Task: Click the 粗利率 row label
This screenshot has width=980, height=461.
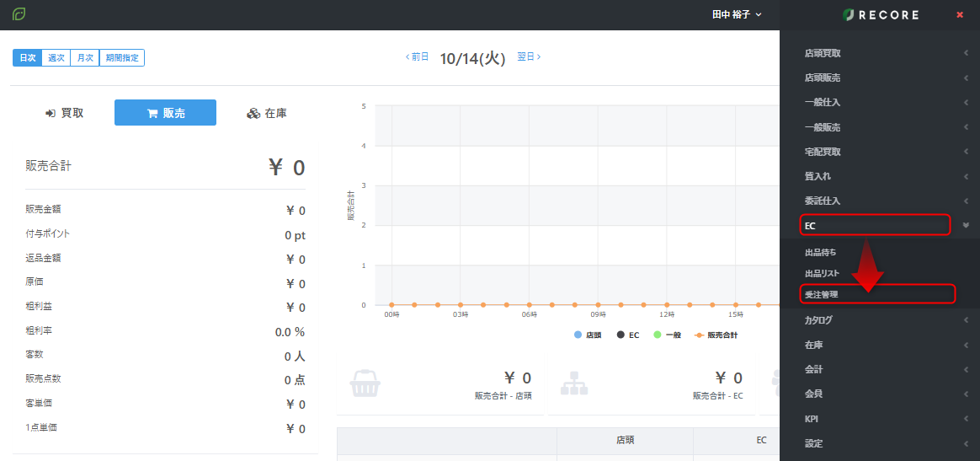Action: click(39, 330)
